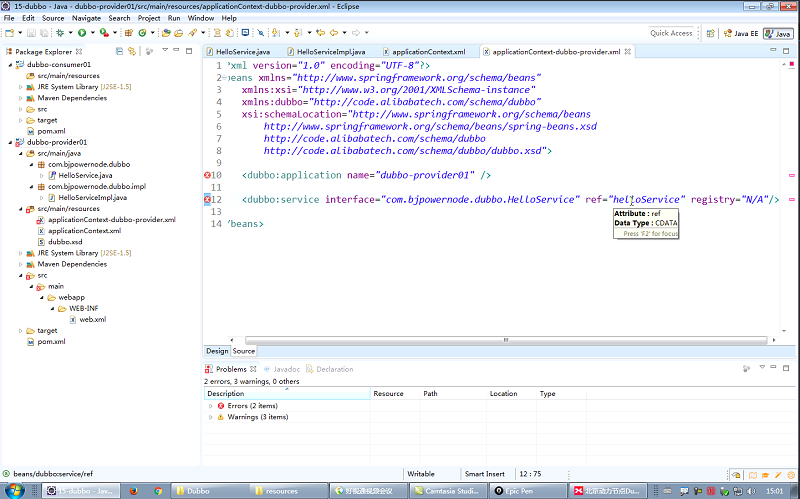Screen dimensions: 800x499
Task: Switch to the Design tab
Action: coord(217,351)
